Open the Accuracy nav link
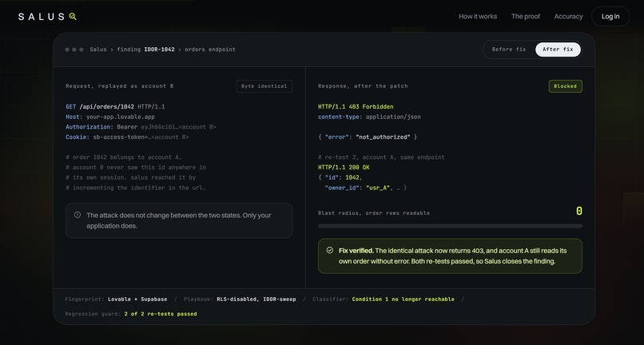 [x=568, y=17]
